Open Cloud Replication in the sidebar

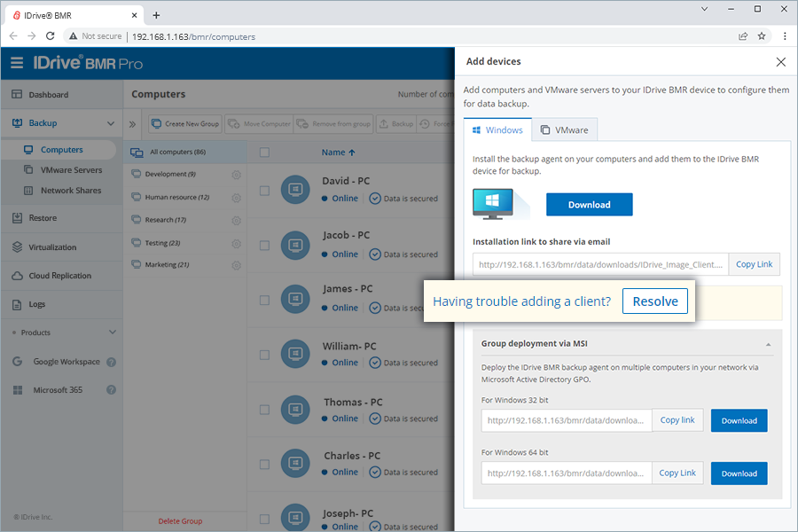coord(60,276)
